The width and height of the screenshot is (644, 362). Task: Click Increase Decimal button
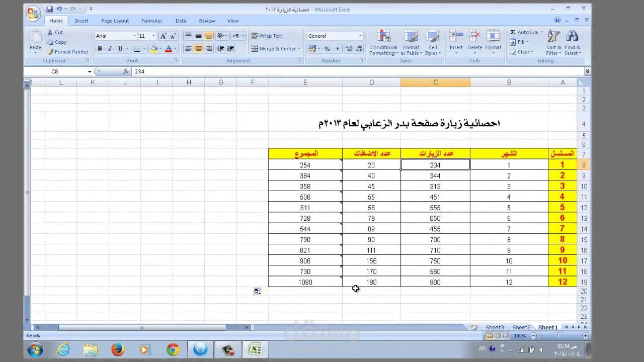click(348, 49)
